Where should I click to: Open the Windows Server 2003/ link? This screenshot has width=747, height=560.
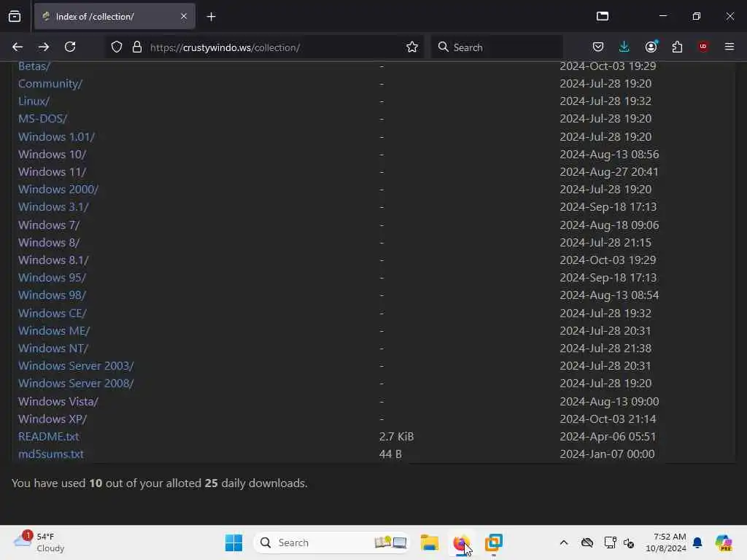[76, 366]
